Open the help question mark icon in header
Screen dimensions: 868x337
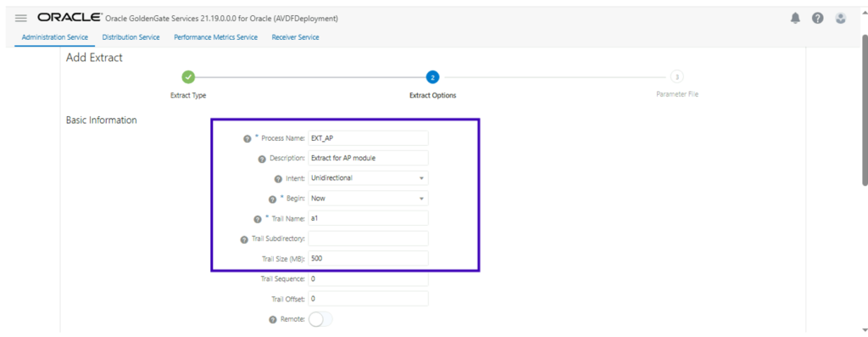coord(818,19)
